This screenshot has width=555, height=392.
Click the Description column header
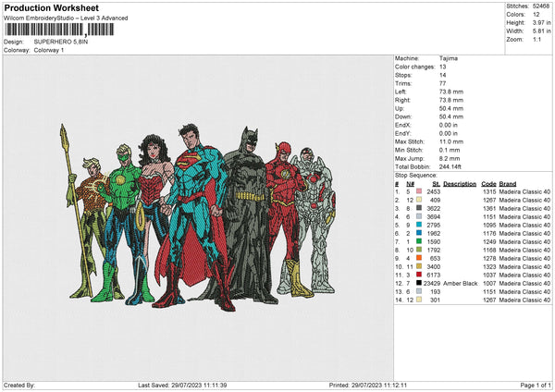click(x=459, y=182)
